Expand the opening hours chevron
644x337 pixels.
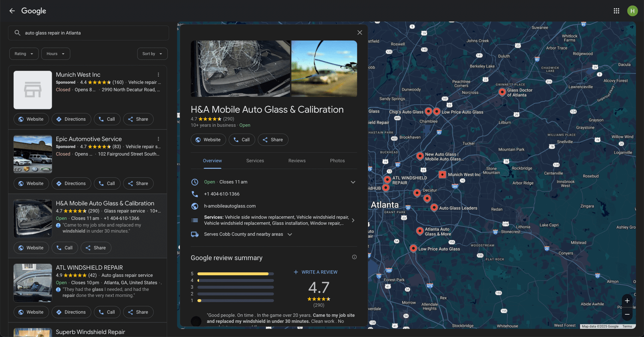[353, 182]
